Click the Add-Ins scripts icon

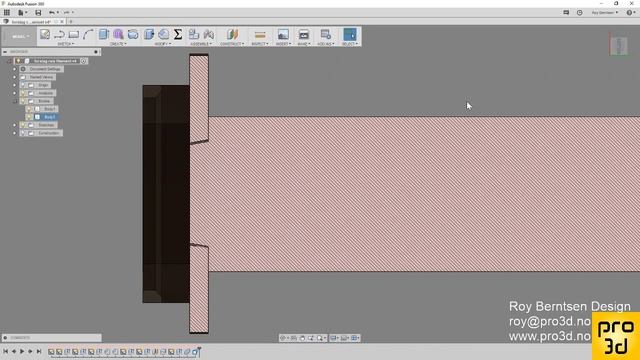point(325,34)
